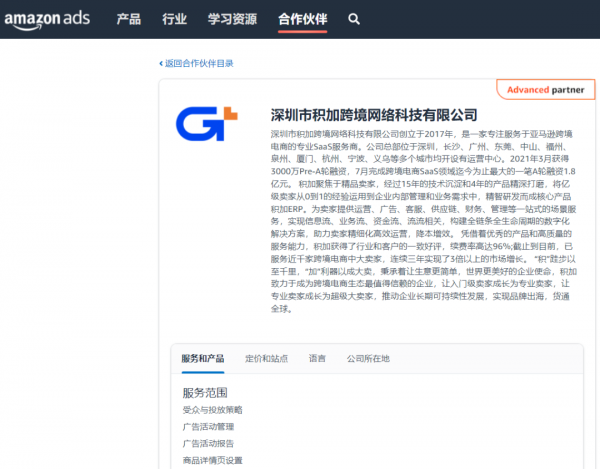Open the search magnifier icon
Viewport: 600px width, 469px height.
(x=354, y=19)
